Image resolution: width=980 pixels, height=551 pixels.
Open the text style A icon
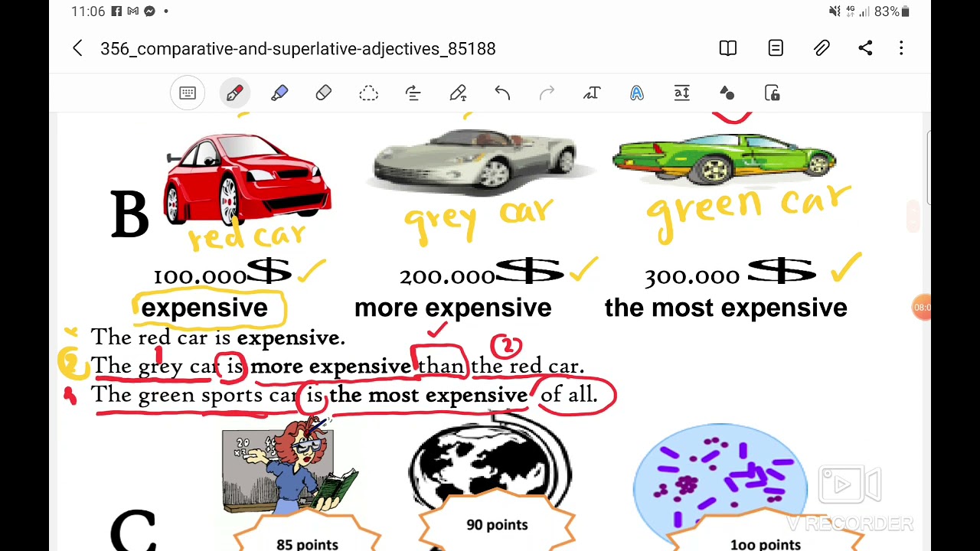pyautogui.click(x=636, y=93)
